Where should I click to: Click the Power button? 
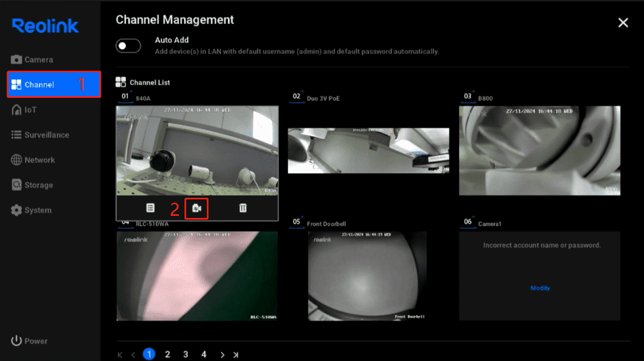(x=29, y=341)
